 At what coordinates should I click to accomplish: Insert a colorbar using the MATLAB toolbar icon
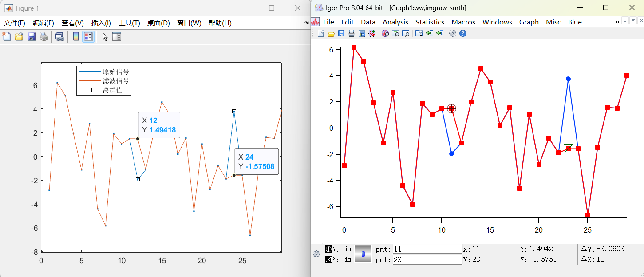click(x=76, y=37)
